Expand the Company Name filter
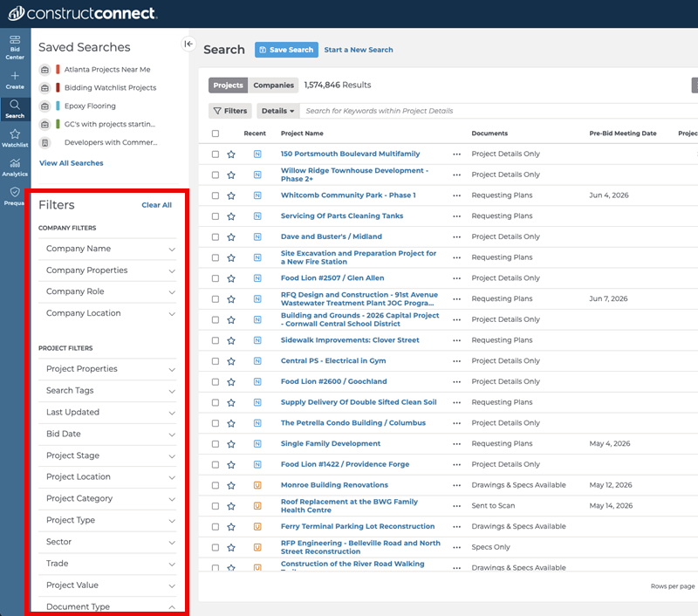Screen dimensions: 698x616 click(107, 249)
